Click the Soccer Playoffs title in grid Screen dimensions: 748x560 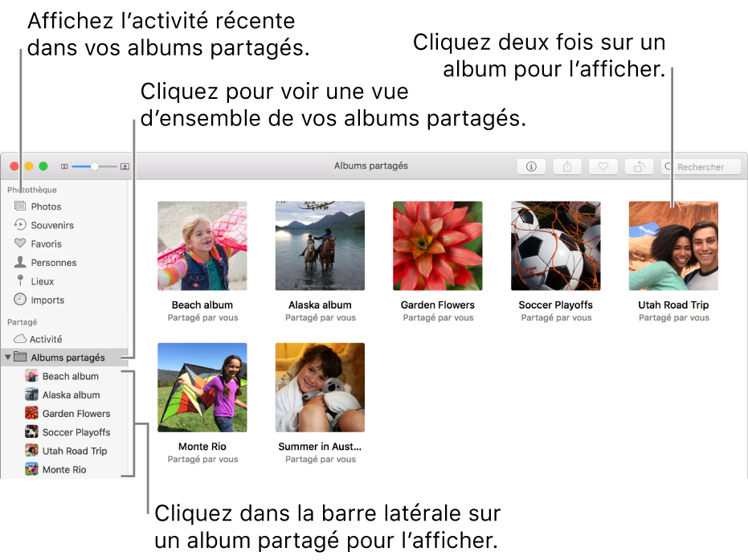click(556, 305)
